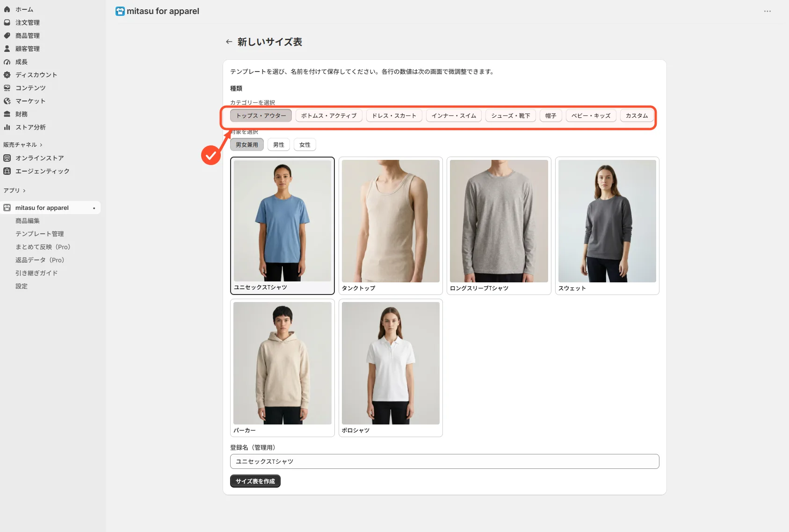789x532 pixels.
Task: Click the 商品管理 tag icon
Action: pyautogui.click(x=7, y=36)
